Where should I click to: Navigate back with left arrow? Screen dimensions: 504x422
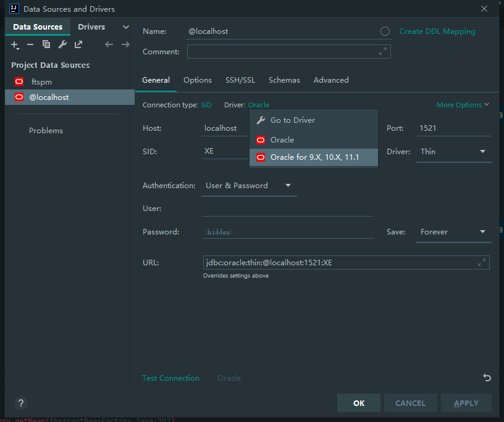point(109,44)
